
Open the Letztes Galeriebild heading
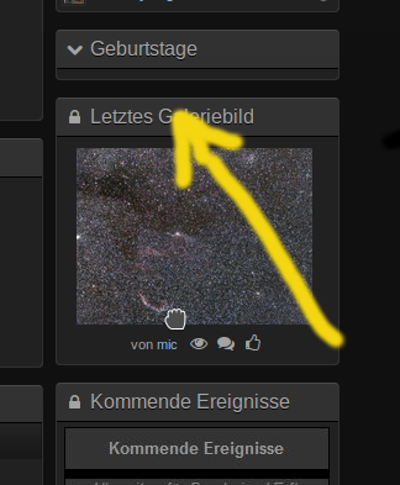[x=172, y=117]
